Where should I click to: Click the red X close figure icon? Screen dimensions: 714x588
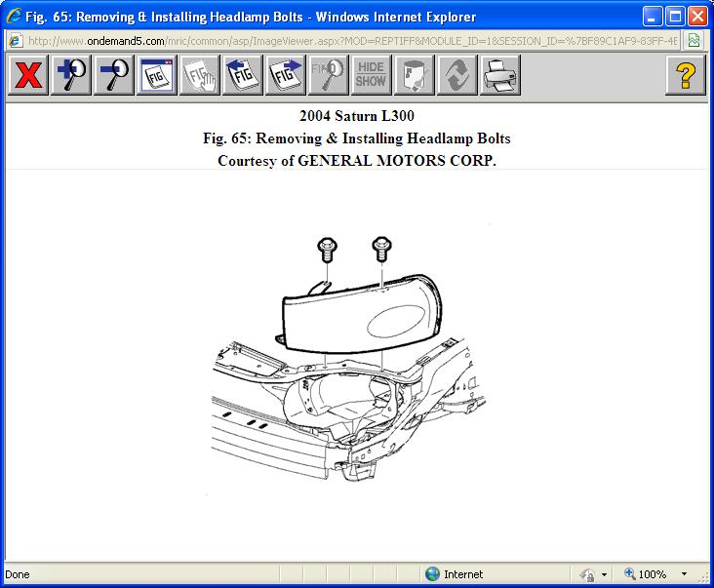27,75
